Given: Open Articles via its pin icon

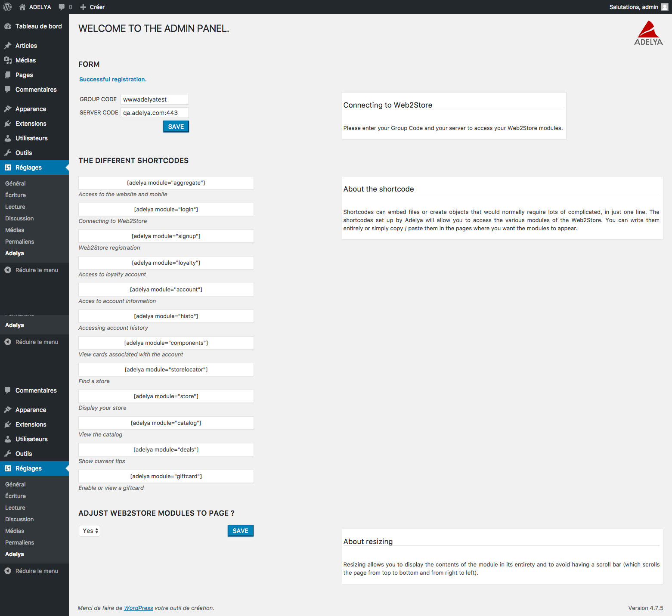Looking at the screenshot, I should coord(8,46).
